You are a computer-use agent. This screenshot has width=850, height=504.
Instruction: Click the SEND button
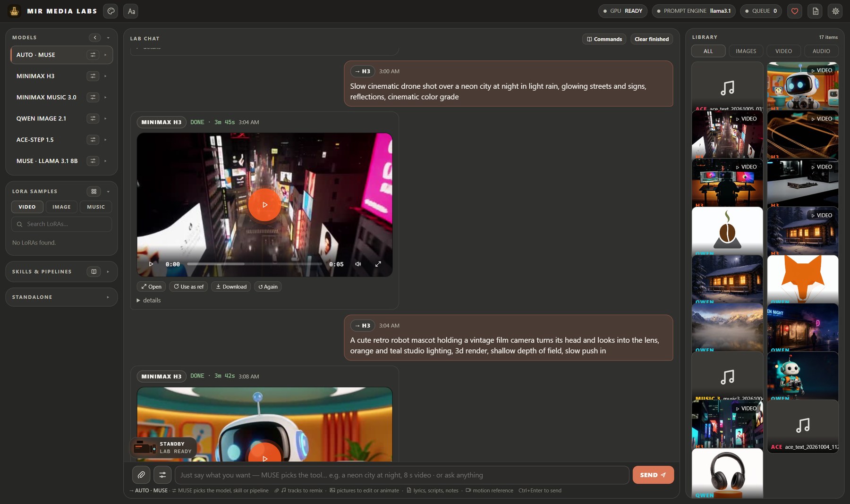(x=653, y=475)
